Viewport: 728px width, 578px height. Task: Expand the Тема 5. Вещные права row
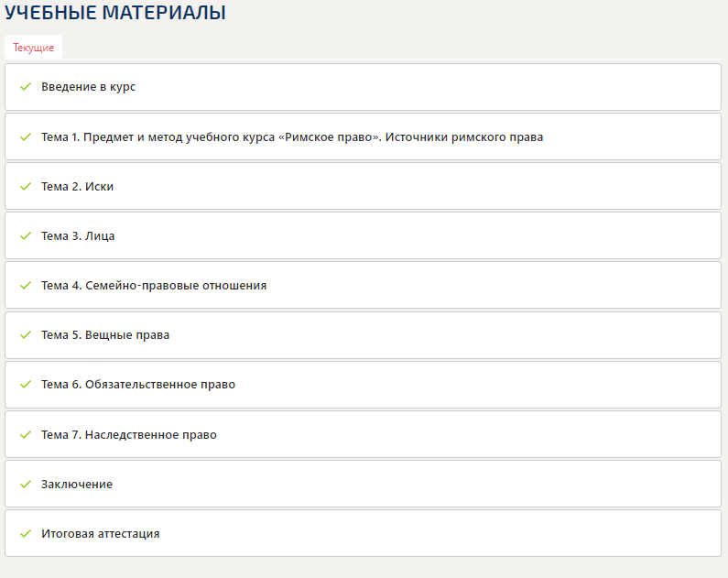[105, 334]
